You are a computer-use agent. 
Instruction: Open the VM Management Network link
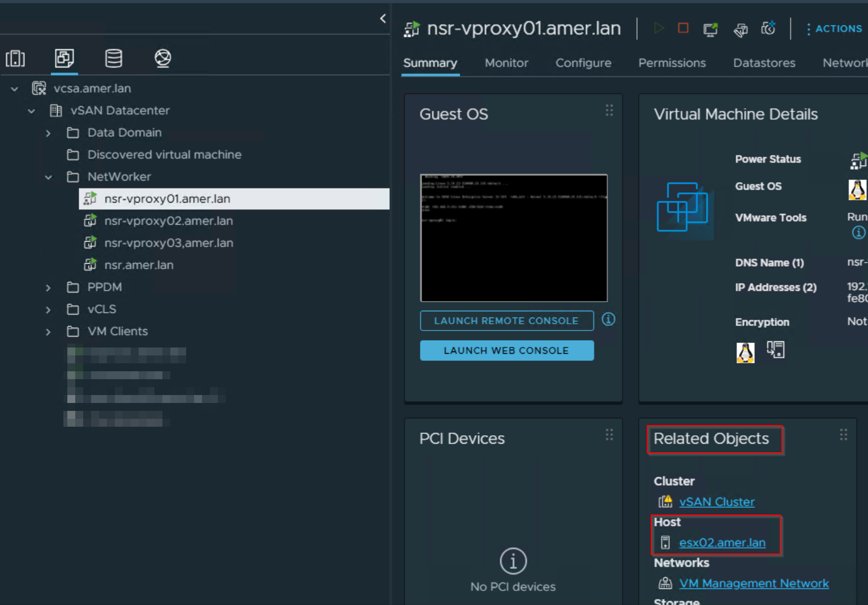coord(753,583)
